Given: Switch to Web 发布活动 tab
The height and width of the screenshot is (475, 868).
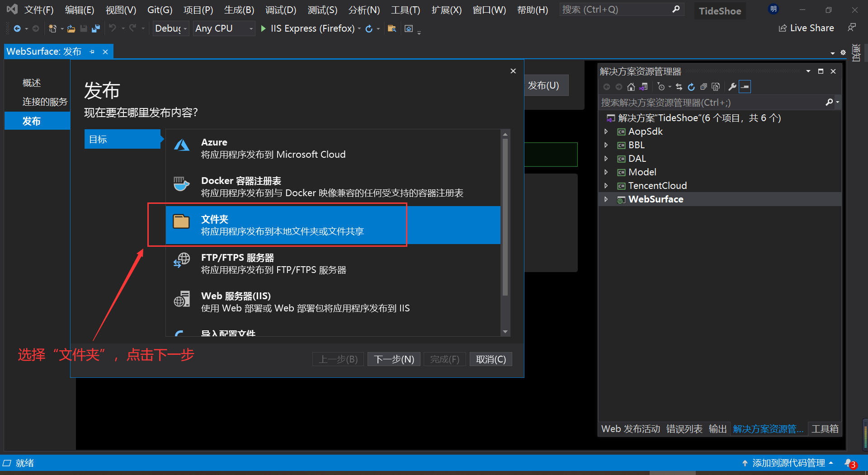Looking at the screenshot, I should coord(631,429).
